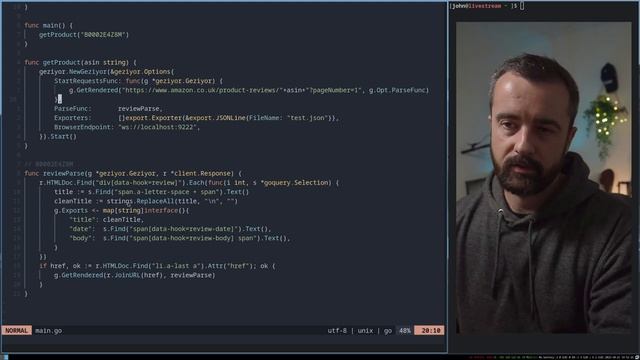Click the "li.a-last a" selector string
Screen dimensions: 640x360
pos(176,266)
